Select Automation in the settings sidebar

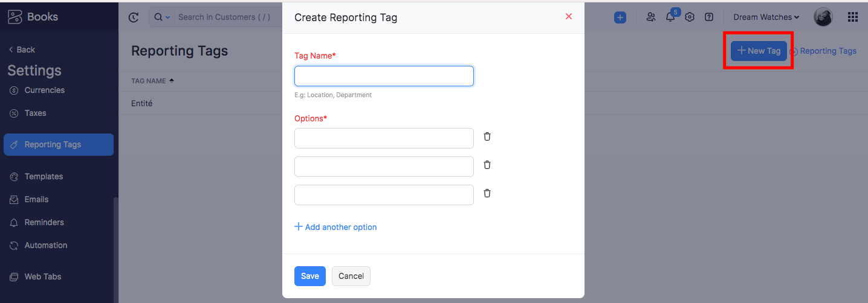point(46,245)
